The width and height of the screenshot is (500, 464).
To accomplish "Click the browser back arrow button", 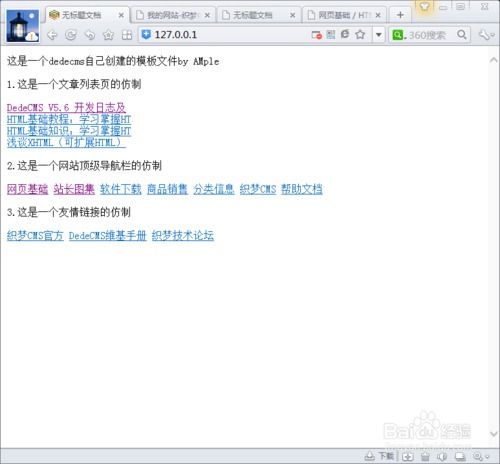I will click(52, 35).
